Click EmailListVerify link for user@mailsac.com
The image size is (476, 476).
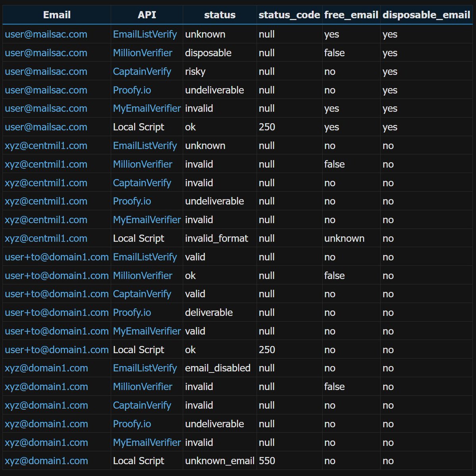tap(145, 35)
